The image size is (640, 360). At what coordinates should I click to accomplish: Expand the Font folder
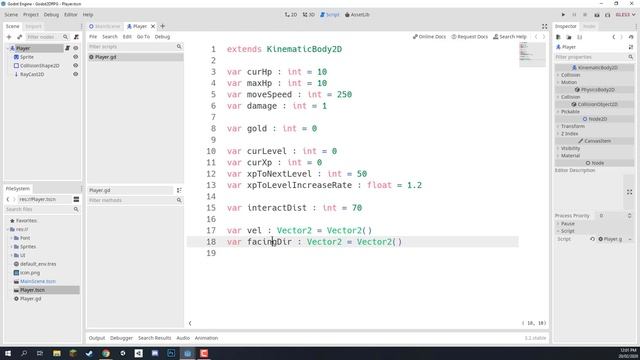(11, 238)
